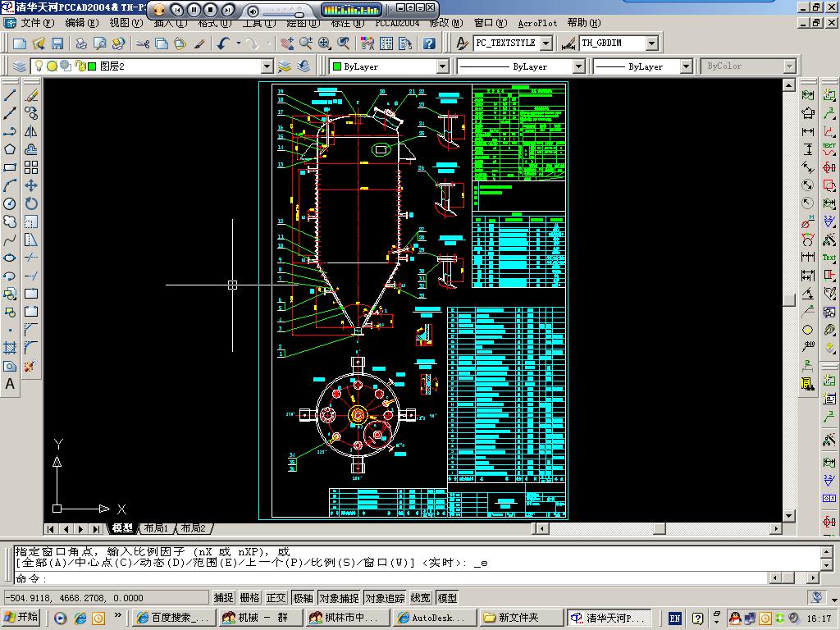Screen dimensions: 840x630
Task: Create a new drawing with the New icon
Action: click(x=20, y=43)
